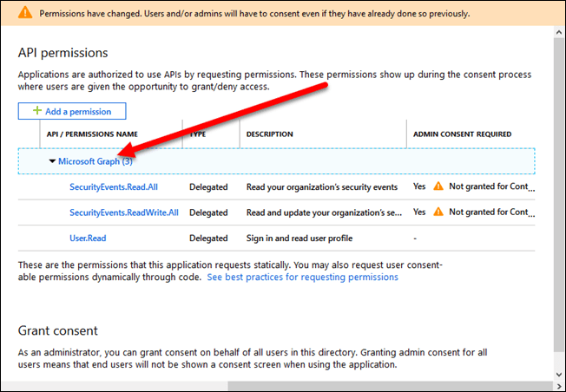This screenshot has width=566, height=392.
Task: Click Not granted status for SecurityEvents.Read.All
Action: [x=489, y=186]
